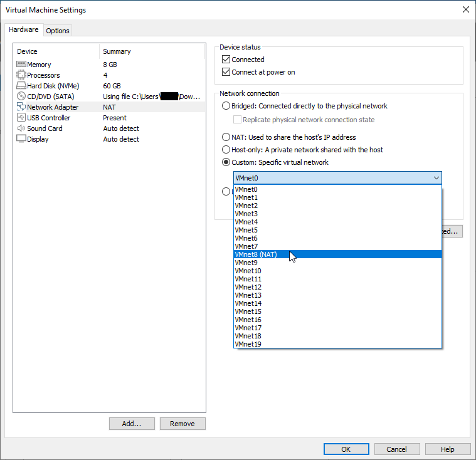Close the Virtual Machine Settings dialog
Image resolution: width=476 pixels, height=460 pixels.
coord(466,9)
